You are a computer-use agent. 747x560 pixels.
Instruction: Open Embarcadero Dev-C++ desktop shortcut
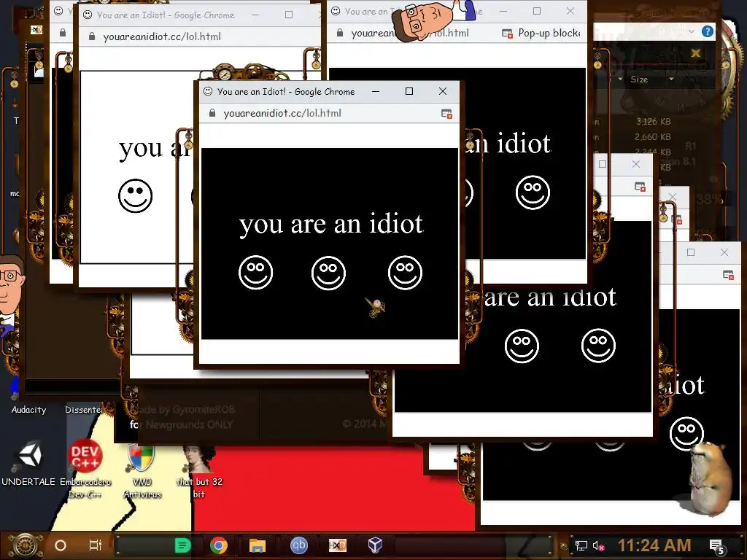pyautogui.click(x=85, y=468)
